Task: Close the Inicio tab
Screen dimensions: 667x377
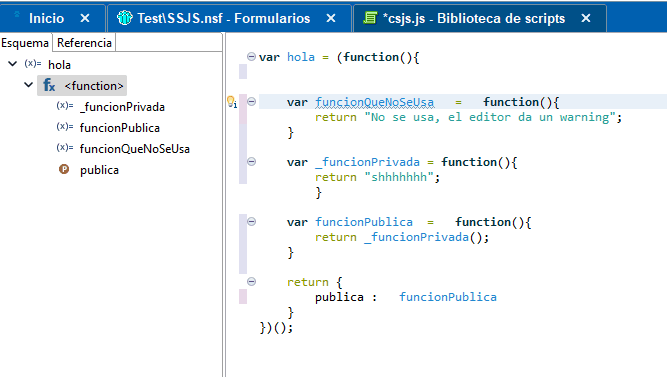Action: (85, 18)
